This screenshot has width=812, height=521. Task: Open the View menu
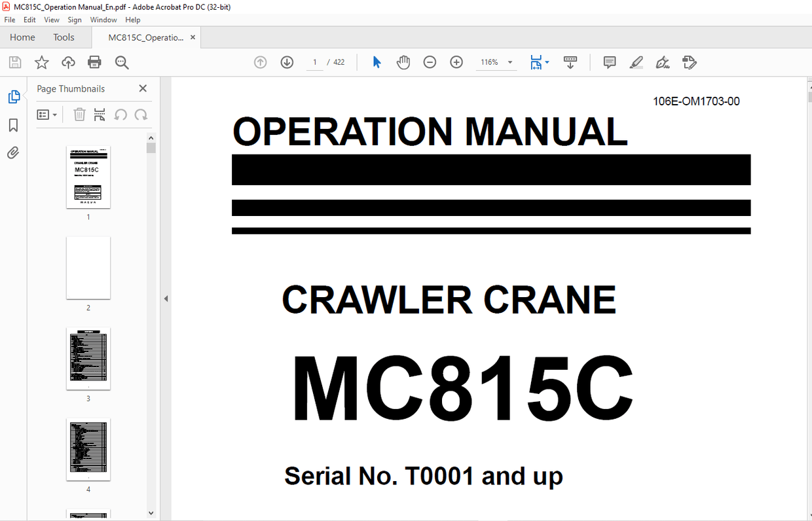[52, 20]
